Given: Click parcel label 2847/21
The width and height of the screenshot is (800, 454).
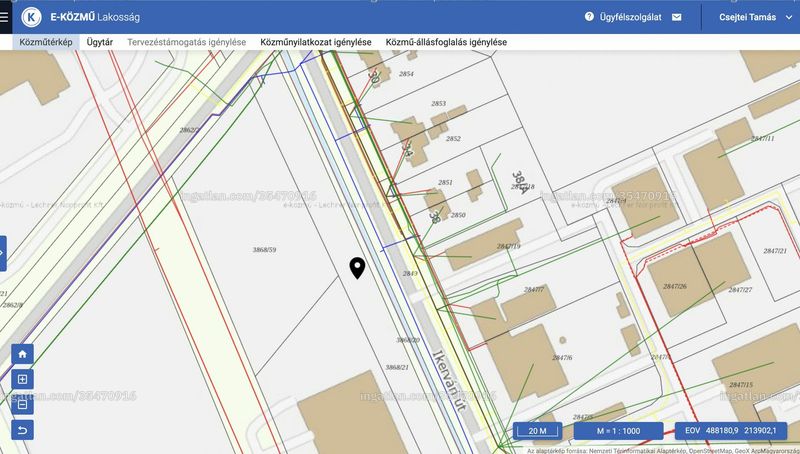Looking at the screenshot, I should [775, 250].
